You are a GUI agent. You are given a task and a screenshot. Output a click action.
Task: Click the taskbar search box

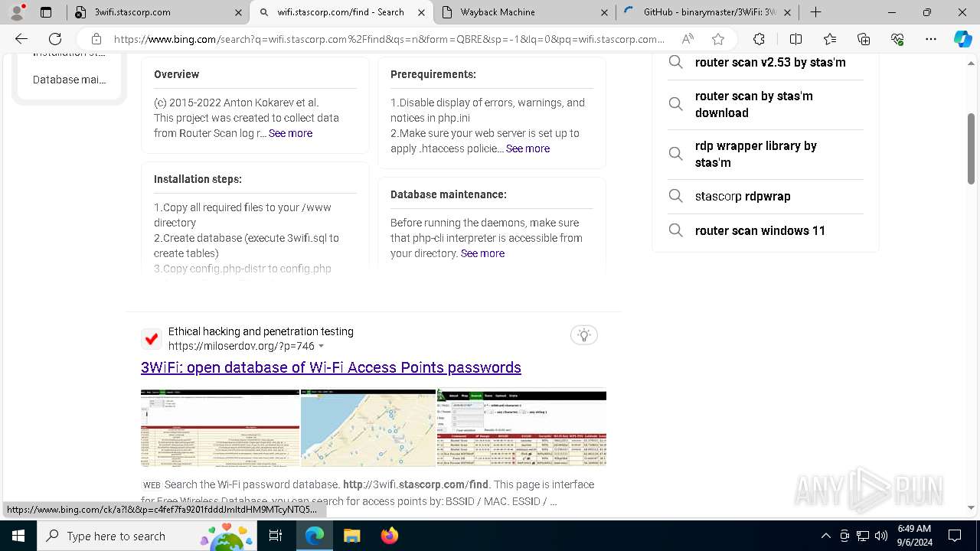(146, 536)
